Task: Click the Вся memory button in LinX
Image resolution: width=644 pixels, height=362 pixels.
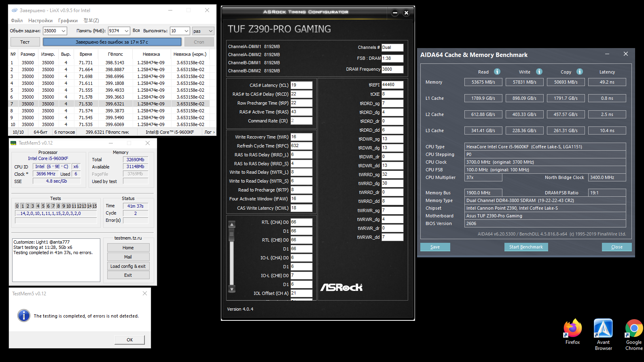Action: point(136,31)
